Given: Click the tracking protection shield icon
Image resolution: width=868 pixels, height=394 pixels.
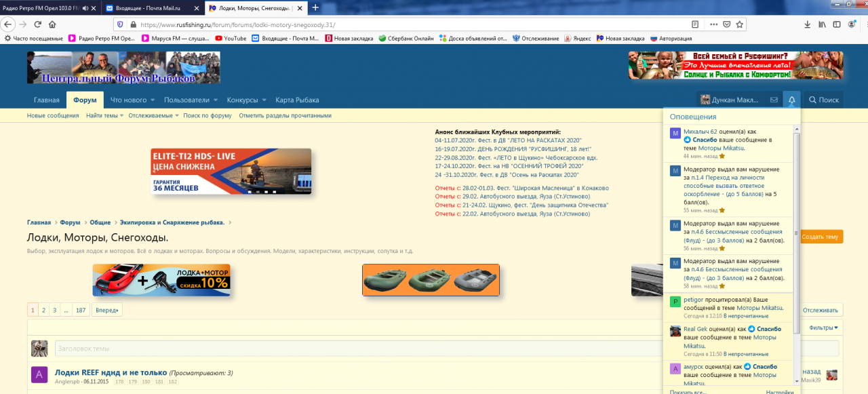Looking at the screenshot, I should (x=120, y=24).
